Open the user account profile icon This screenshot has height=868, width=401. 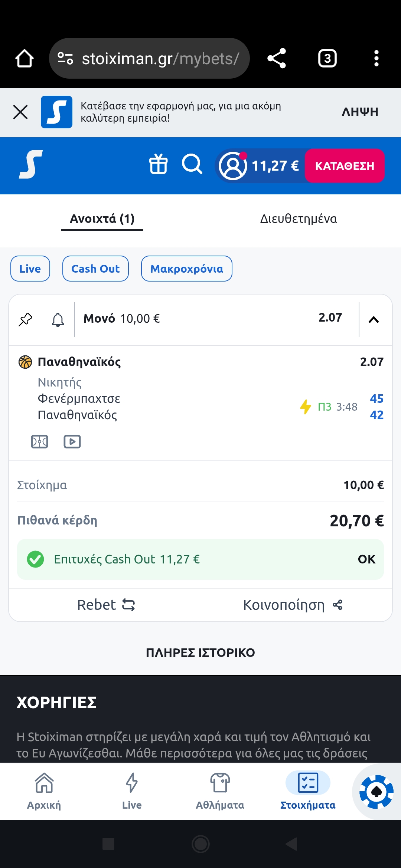click(x=233, y=166)
